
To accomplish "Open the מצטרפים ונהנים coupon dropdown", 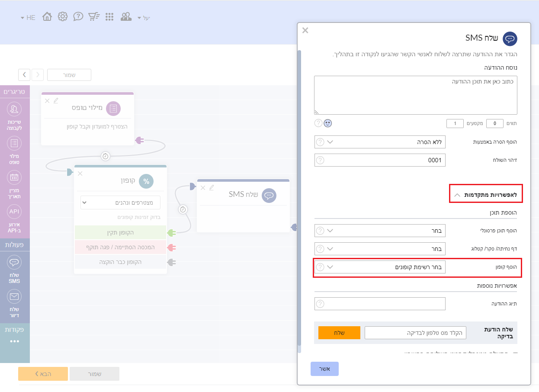I will click(x=120, y=202).
